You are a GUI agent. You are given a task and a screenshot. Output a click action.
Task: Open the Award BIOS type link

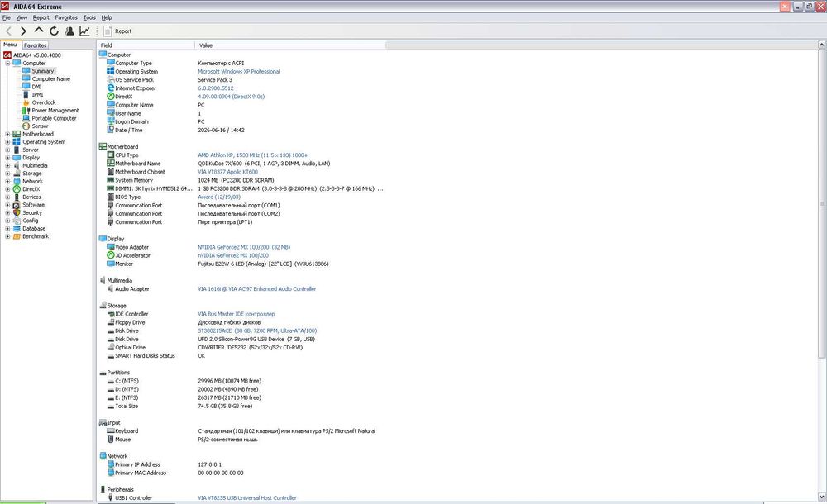tap(219, 197)
